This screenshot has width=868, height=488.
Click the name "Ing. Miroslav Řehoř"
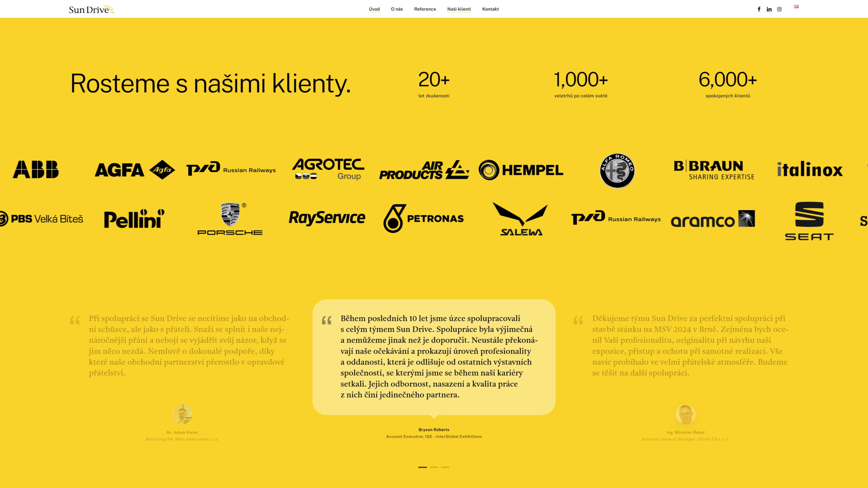(686, 432)
